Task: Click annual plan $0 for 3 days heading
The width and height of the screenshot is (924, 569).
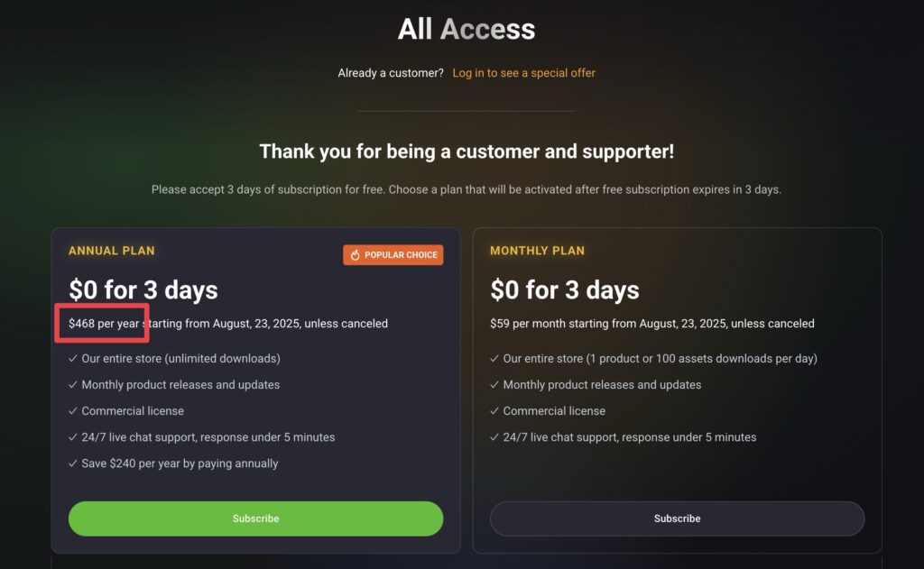Action: 143,289
